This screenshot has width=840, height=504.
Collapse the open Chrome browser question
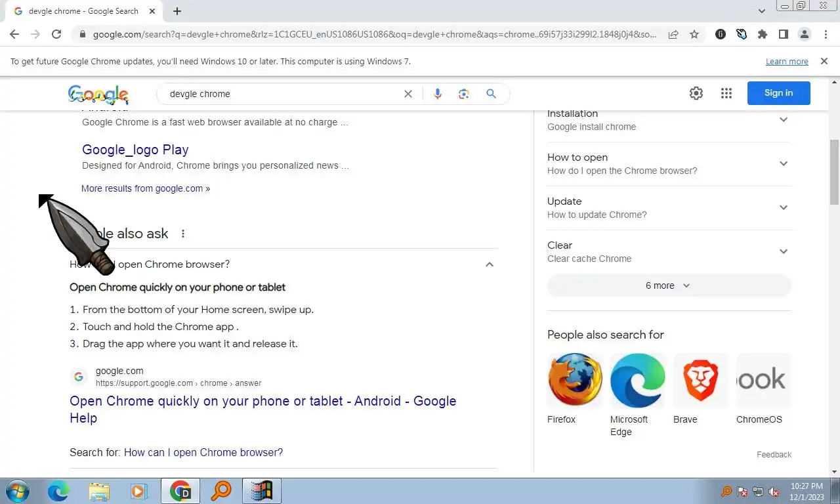point(490,264)
